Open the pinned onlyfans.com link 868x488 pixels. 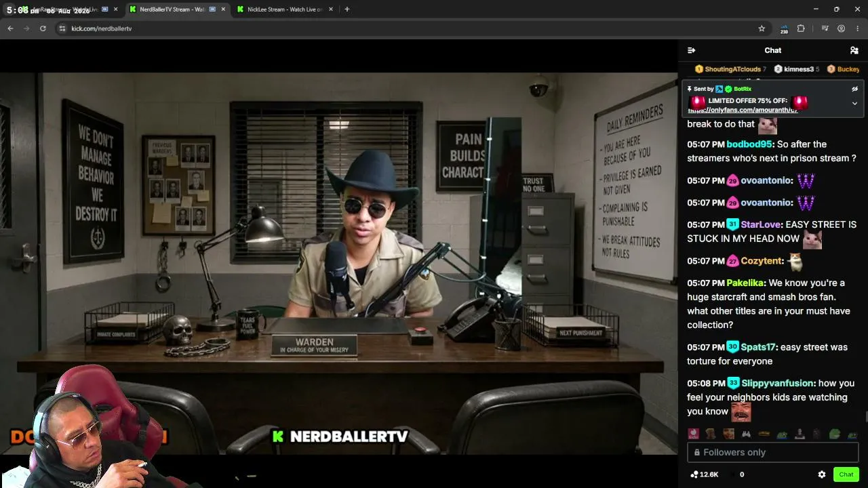click(x=743, y=110)
